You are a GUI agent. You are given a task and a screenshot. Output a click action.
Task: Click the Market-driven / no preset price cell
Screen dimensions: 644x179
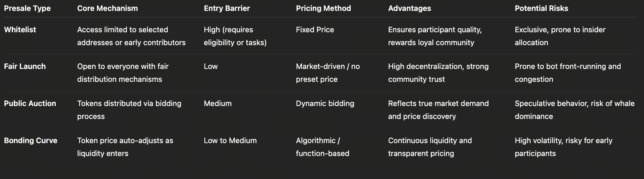pos(328,73)
